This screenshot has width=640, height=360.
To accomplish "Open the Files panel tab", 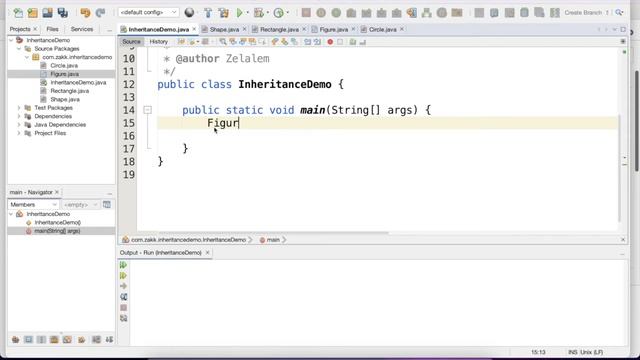I will [52, 29].
